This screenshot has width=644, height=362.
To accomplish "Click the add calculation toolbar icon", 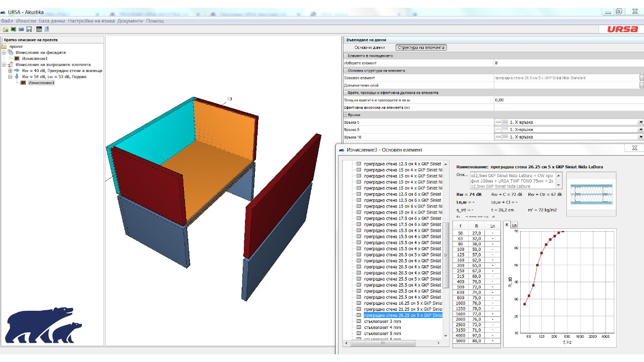I will pos(14,29).
